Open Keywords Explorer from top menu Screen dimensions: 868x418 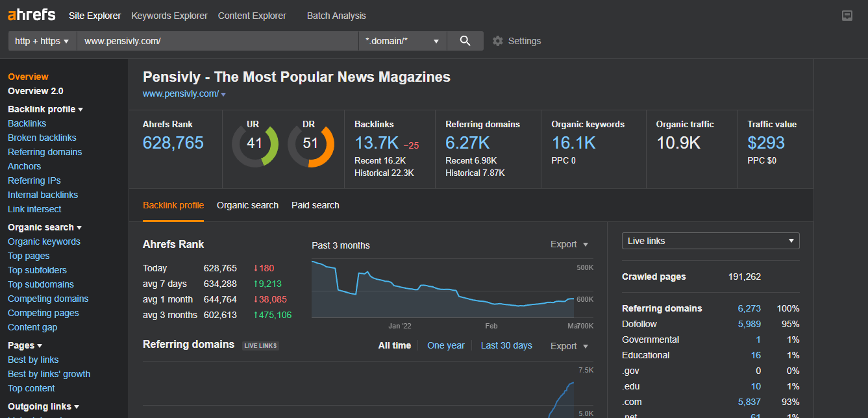(169, 16)
